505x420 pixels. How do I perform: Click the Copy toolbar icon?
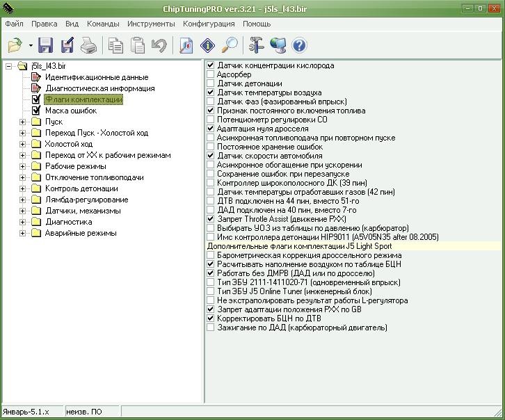click(115, 45)
